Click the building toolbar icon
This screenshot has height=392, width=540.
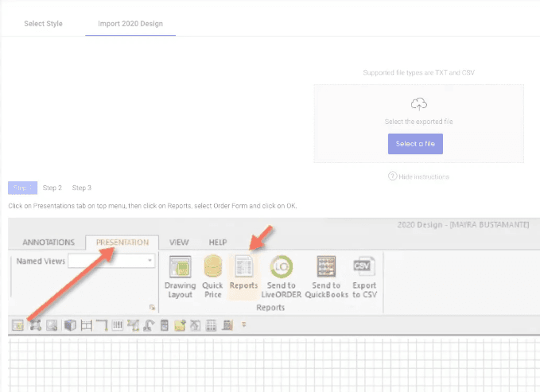tap(227, 325)
